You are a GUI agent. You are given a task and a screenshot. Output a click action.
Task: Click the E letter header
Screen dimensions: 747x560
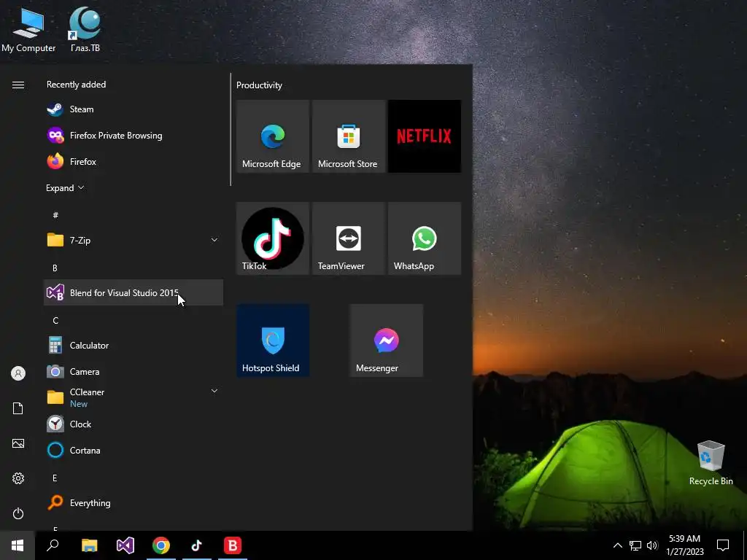(55, 478)
